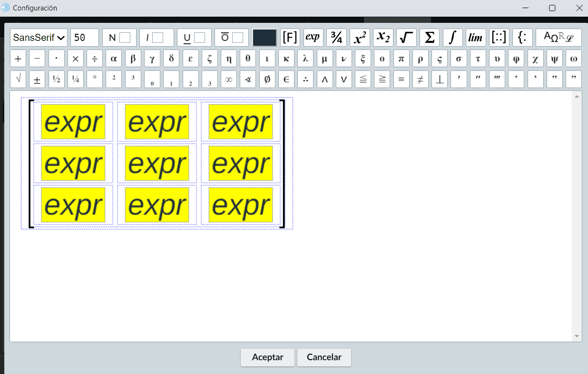Insert a matrix with the [::] icon

tap(499, 38)
